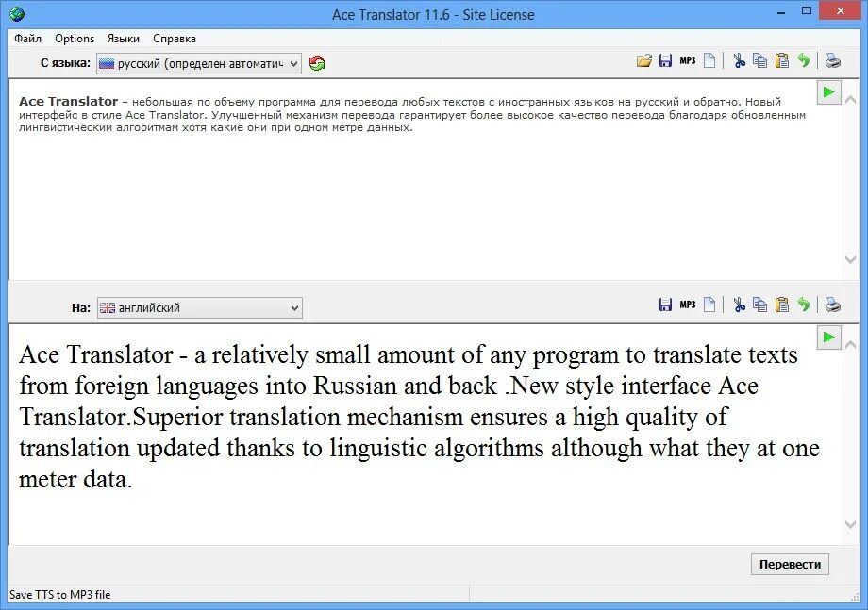Open the Языки menu
The image size is (868, 610).
click(x=124, y=39)
